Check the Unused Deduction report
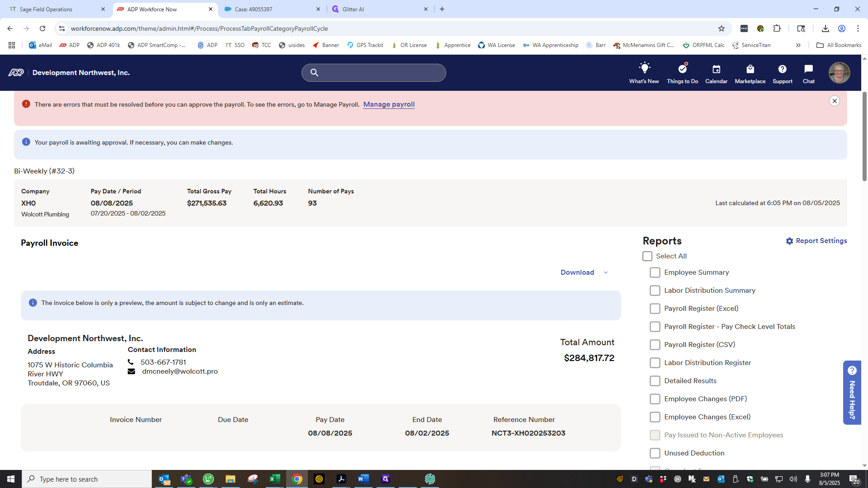Image resolution: width=868 pixels, height=488 pixels. pos(655,453)
